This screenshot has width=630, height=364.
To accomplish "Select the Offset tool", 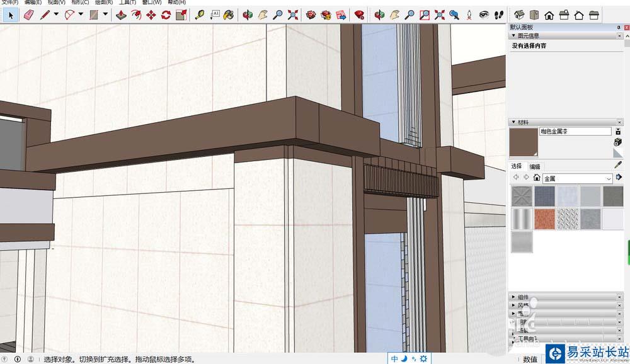I will click(136, 15).
